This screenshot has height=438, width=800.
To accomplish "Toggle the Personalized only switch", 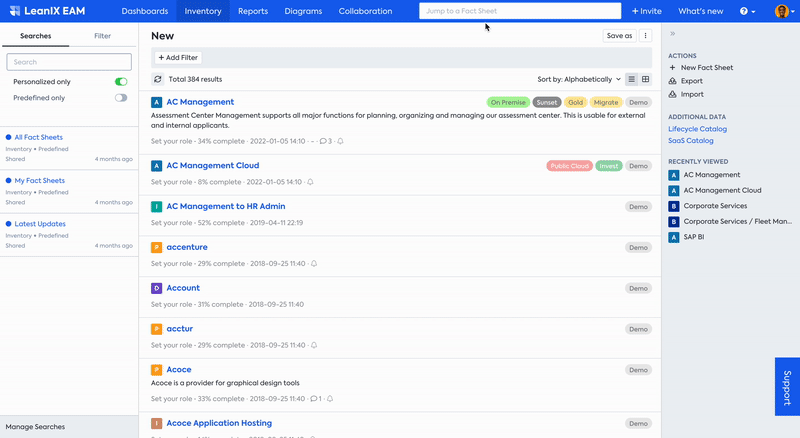I will [121, 82].
